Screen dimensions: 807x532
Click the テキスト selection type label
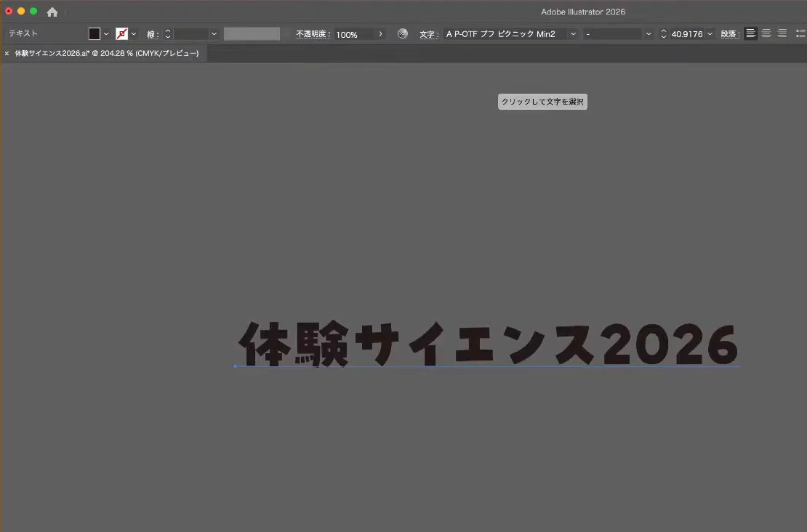click(x=23, y=33)
